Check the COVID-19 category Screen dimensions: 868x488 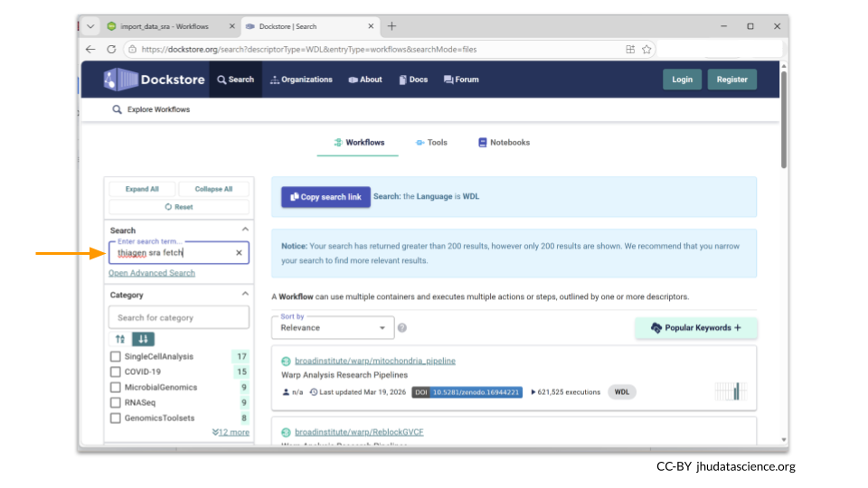(x=115, y=371)
